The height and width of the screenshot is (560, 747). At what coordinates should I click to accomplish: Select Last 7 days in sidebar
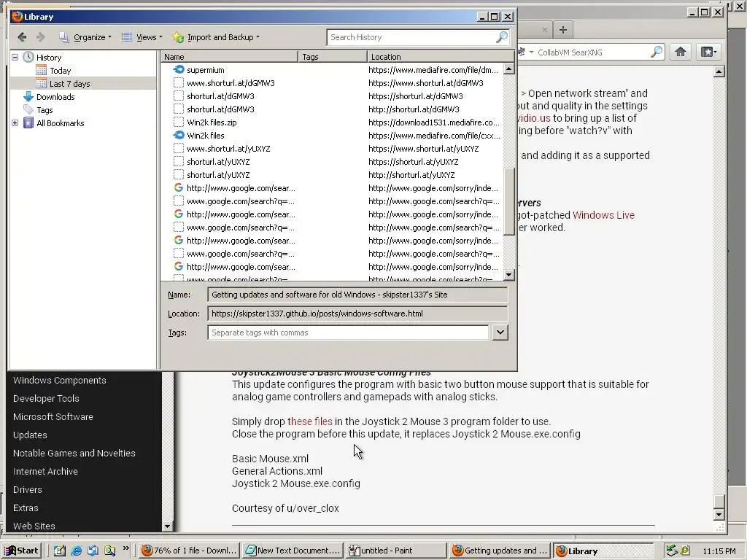click(x=69, y=84)
